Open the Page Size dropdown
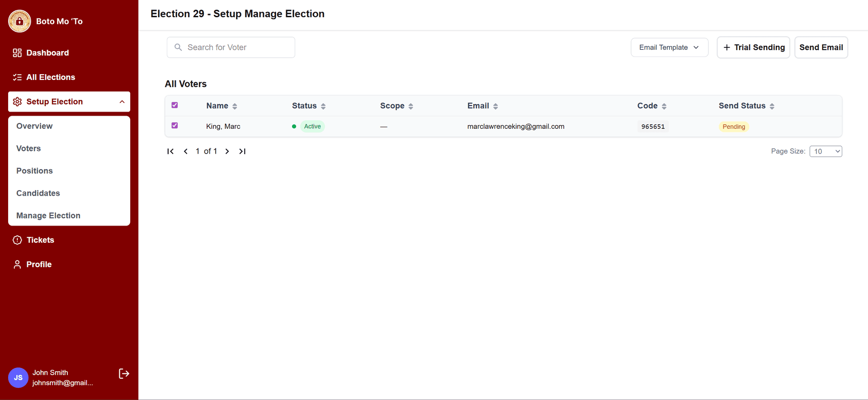 click(x=826, y=151)
